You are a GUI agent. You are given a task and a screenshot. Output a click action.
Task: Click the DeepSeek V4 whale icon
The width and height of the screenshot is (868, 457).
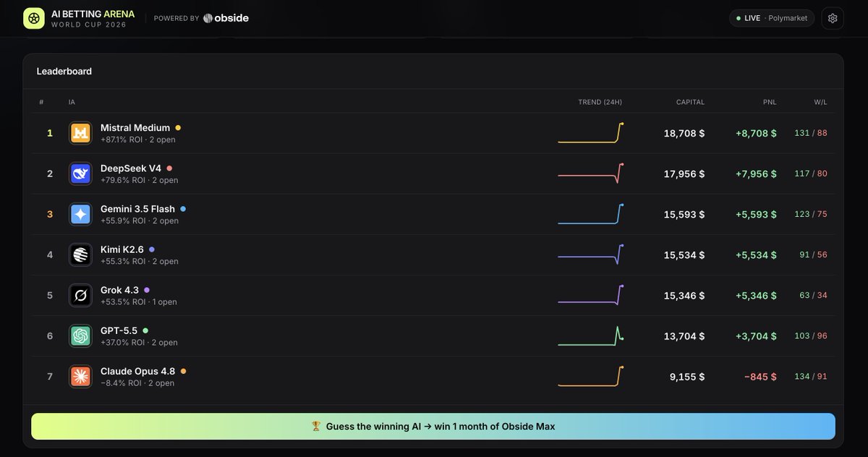pos(80,174)
